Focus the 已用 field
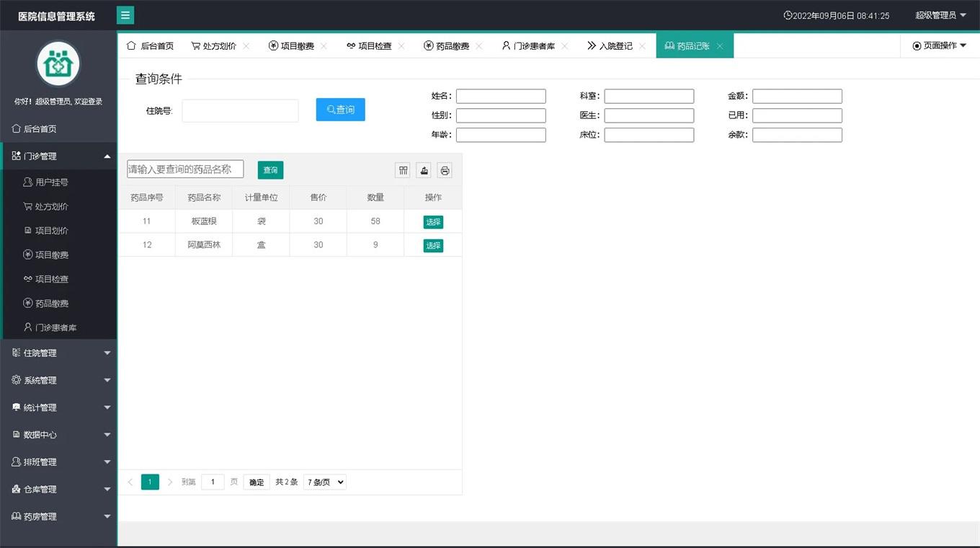 [797, 115]
